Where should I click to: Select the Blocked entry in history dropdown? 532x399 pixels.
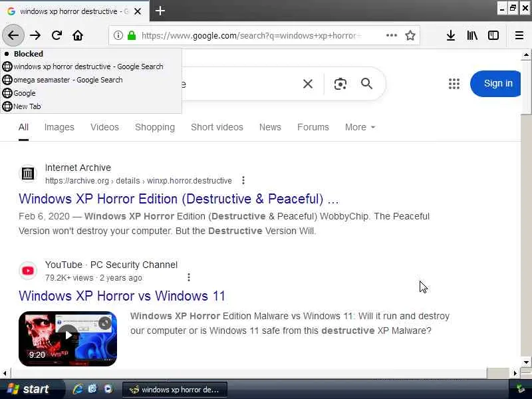[91, 54]
